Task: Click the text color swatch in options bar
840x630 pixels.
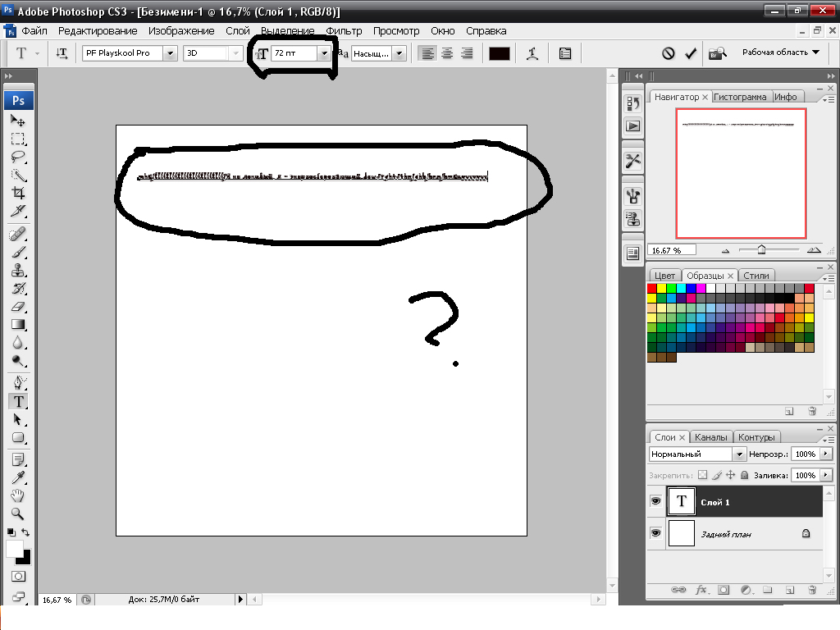Action: [500, 53]
